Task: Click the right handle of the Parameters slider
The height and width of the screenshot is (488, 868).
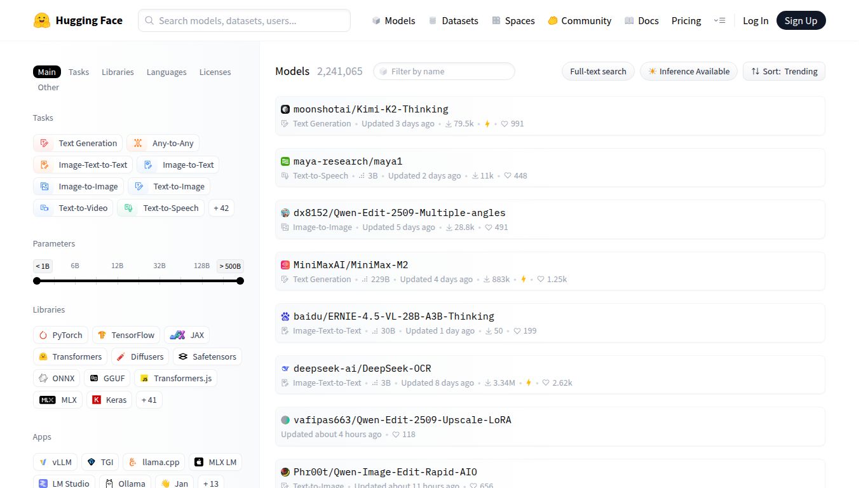Action: pyautogui.click(x=240, y=281)
